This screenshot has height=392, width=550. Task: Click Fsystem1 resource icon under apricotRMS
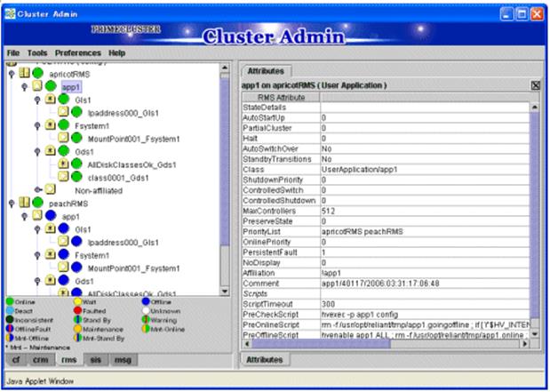point(51,125)
